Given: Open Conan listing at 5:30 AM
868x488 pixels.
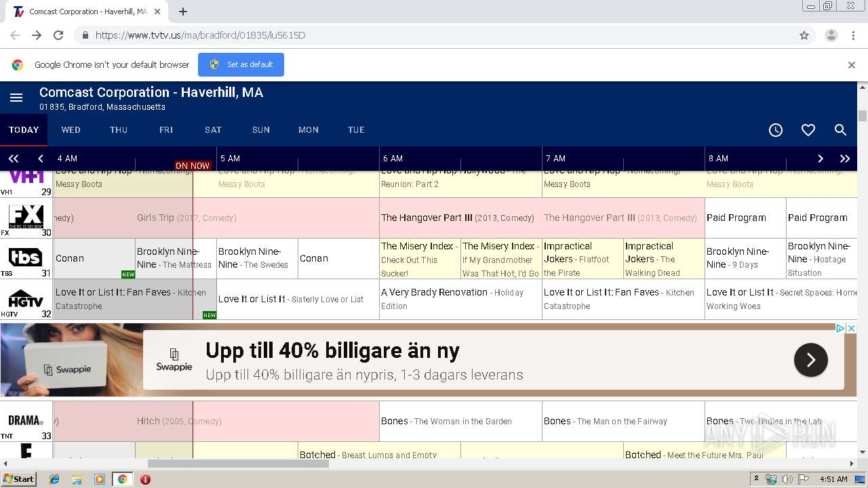Looking at the screenshot, I should 338,258.
